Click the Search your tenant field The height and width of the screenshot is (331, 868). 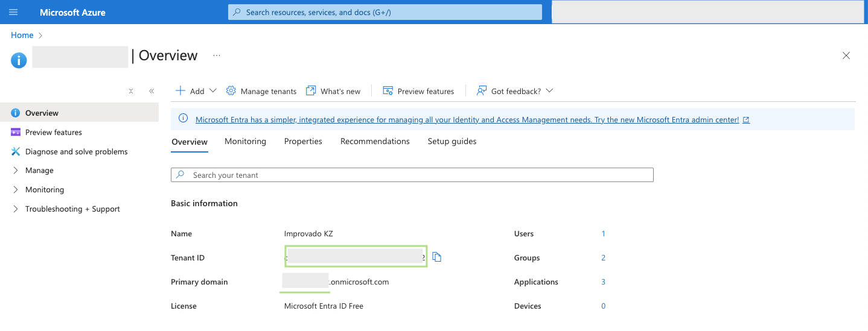(x=412, y=175)
